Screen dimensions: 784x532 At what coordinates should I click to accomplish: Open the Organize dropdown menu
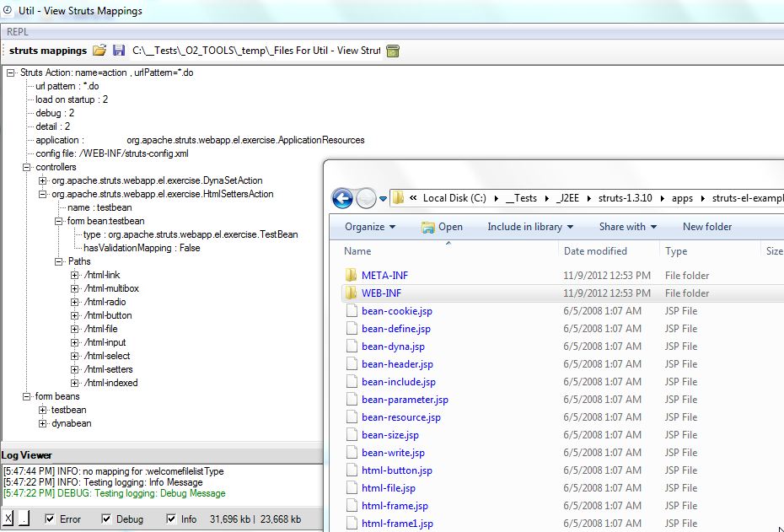point(370,227)
